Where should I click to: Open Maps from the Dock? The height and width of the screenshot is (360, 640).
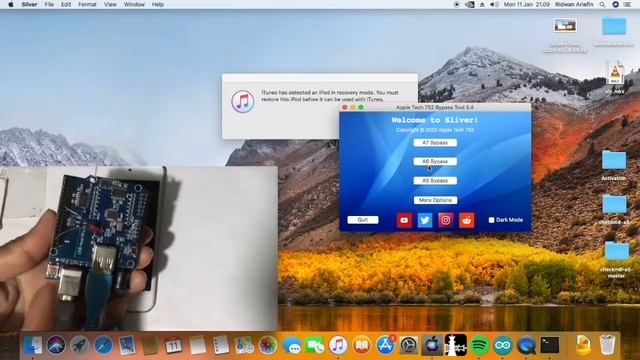click(244, 345)
